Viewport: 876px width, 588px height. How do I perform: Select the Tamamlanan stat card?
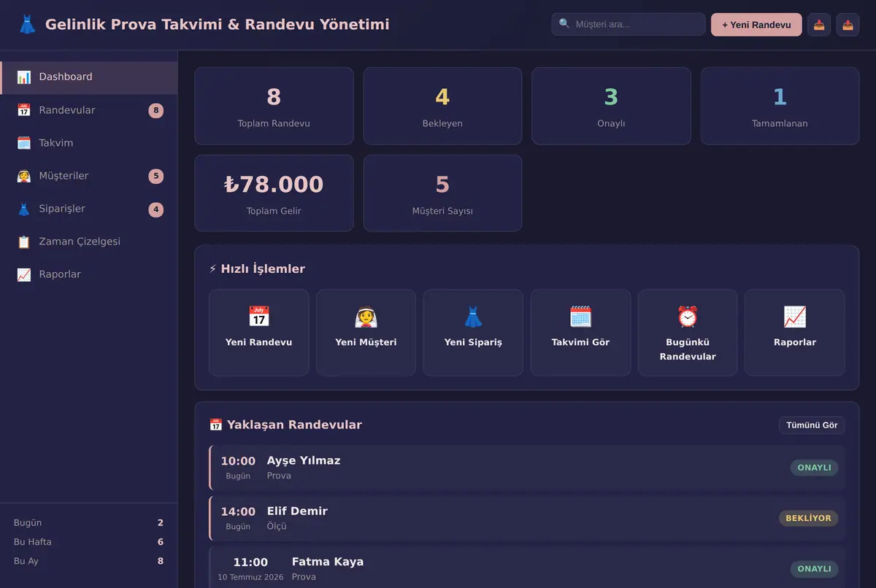pos(780,107)
